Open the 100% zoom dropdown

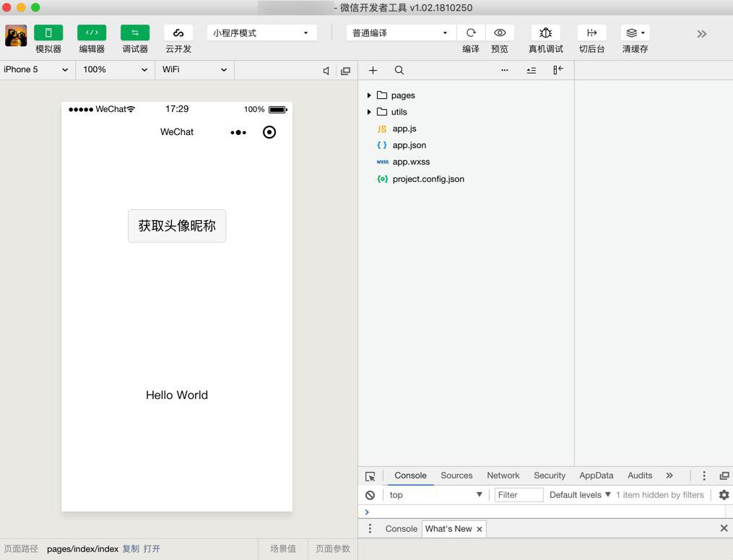click(x=115, y=69)
